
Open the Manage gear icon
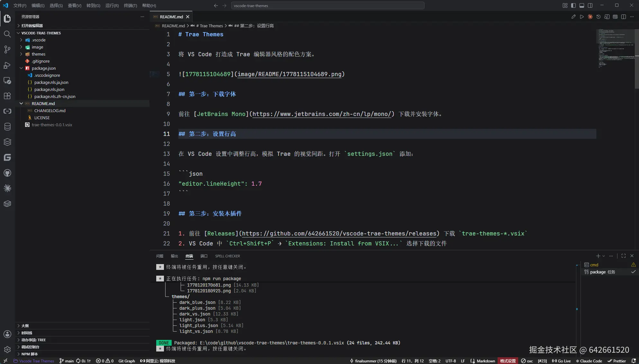coord(7,350)
